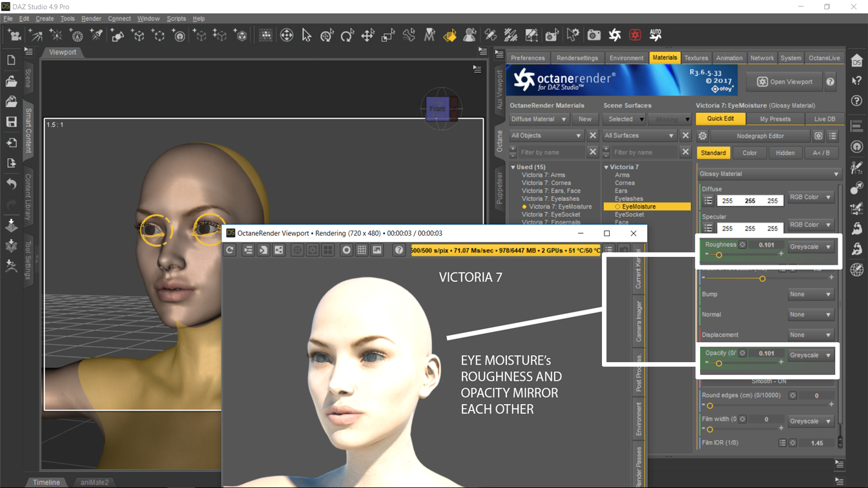Switch filter to Hidden parameters
The image size is (868, 488).
[x=785, y=153]
